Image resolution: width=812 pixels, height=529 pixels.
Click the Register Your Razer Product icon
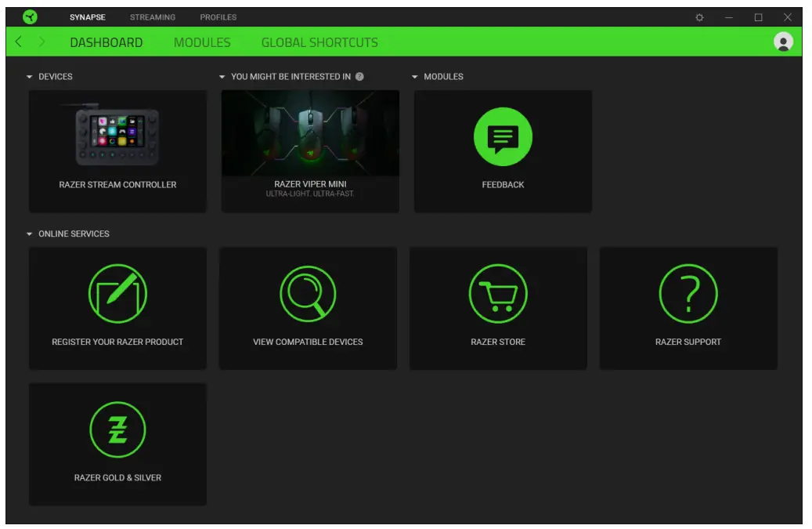117,295
